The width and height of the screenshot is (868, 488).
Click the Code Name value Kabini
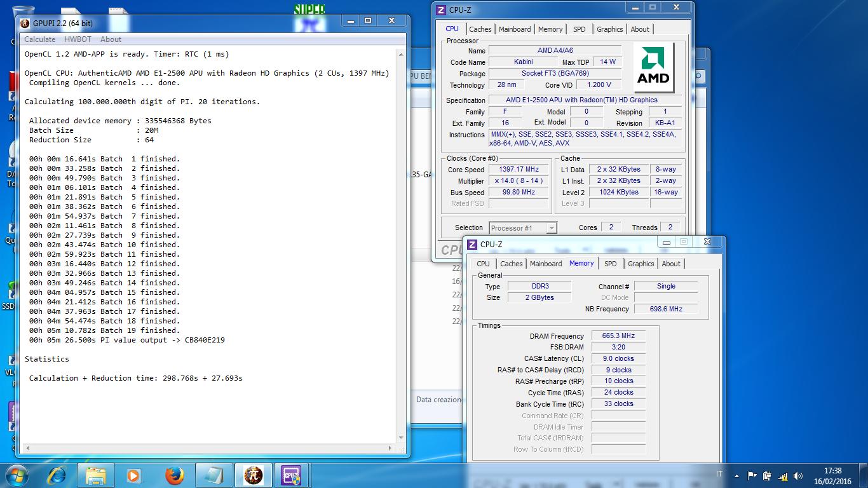524,62
